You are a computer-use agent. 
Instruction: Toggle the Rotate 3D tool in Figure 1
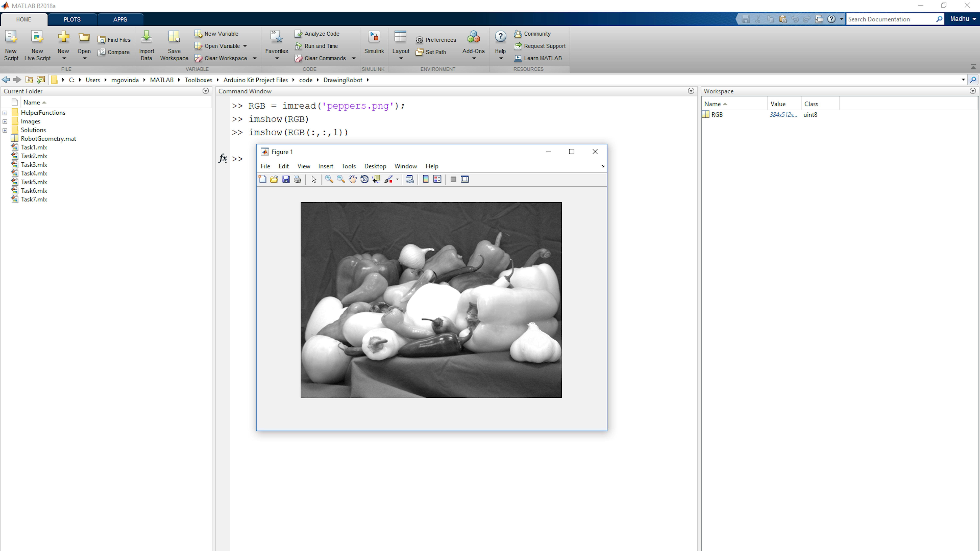click(364, 179)
